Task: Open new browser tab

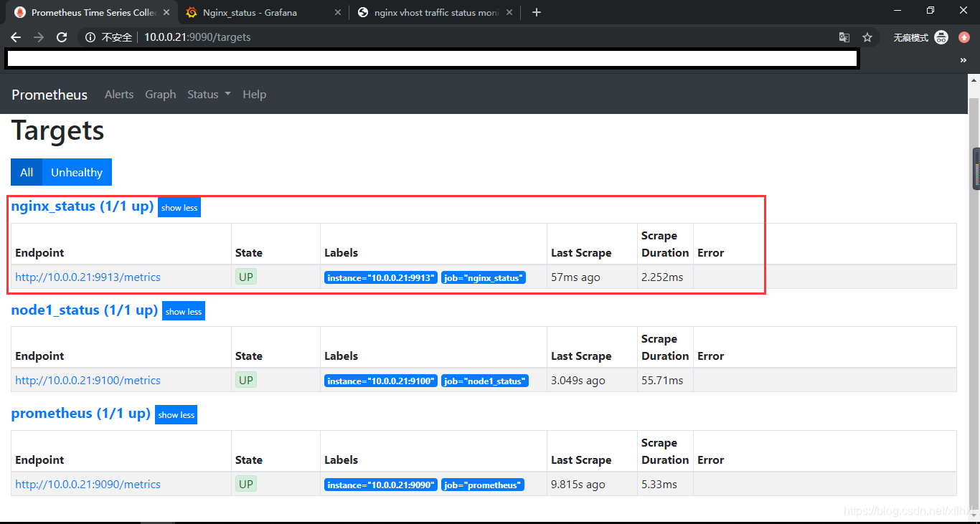Action: 537,12
